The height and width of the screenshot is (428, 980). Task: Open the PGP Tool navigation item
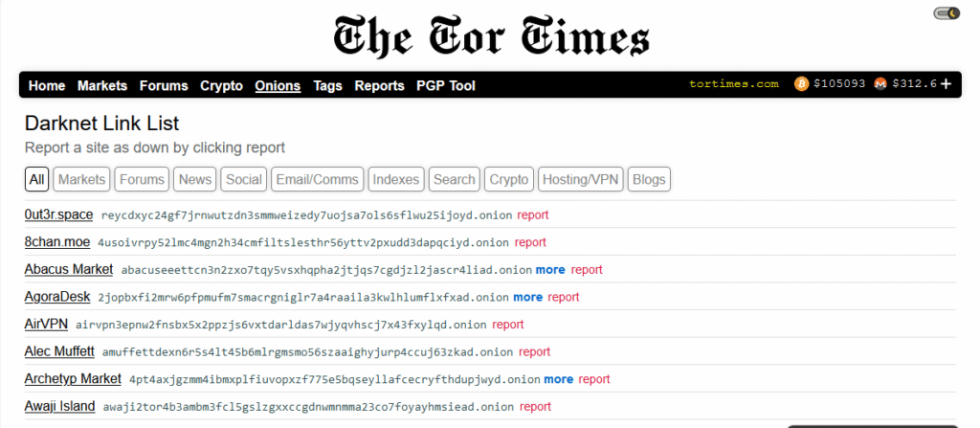pos(446,86)
